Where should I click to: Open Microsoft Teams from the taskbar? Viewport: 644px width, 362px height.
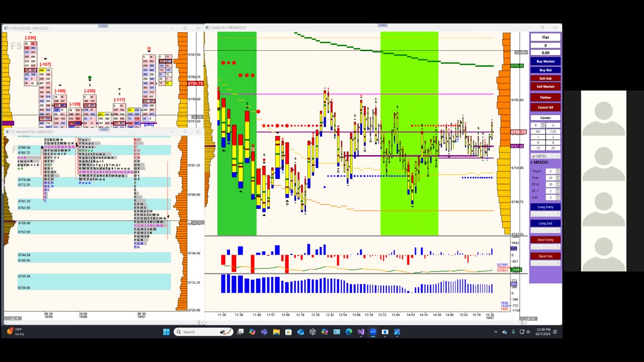pos(264,332)
